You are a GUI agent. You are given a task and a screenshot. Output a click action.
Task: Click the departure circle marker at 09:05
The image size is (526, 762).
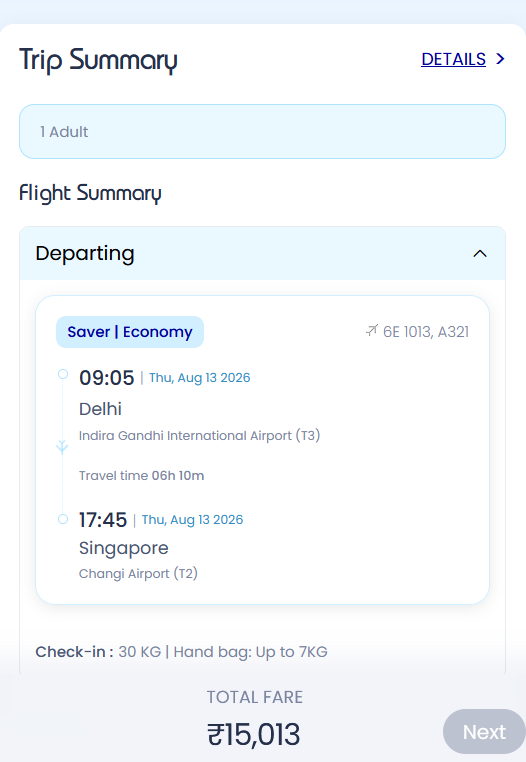click(63, 374)
